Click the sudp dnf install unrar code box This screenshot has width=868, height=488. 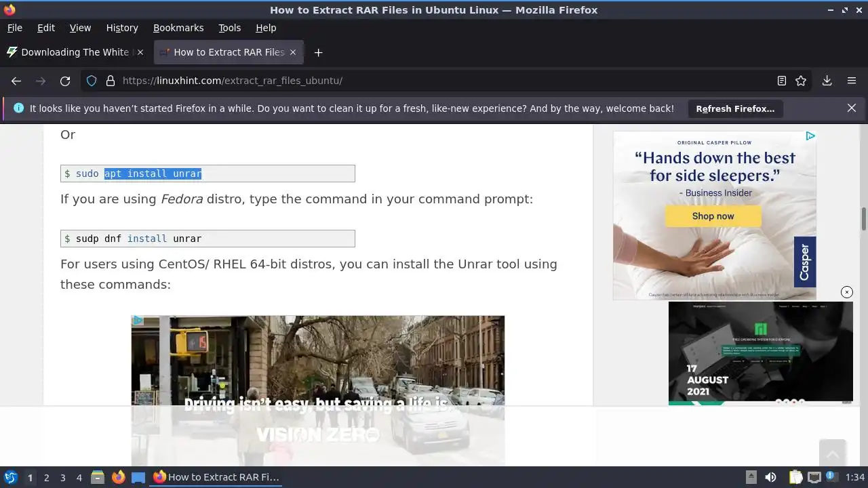[x=208, y=239]
